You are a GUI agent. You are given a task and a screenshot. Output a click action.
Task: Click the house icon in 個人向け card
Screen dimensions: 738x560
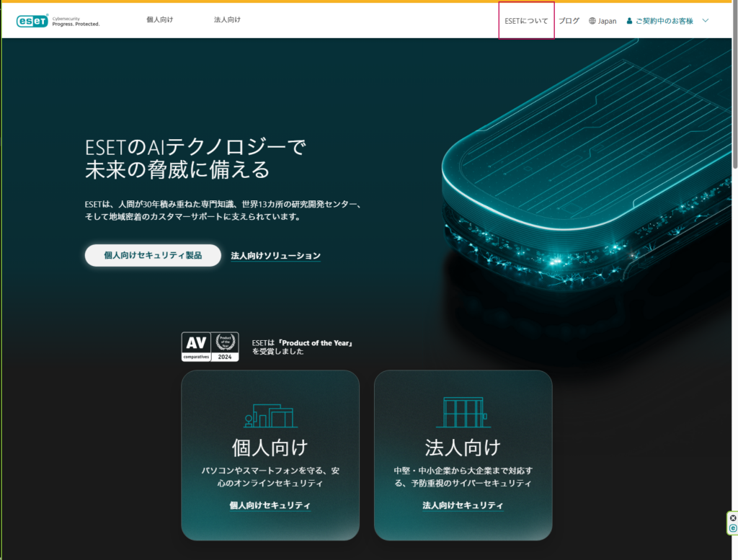[x=270, y=416]
